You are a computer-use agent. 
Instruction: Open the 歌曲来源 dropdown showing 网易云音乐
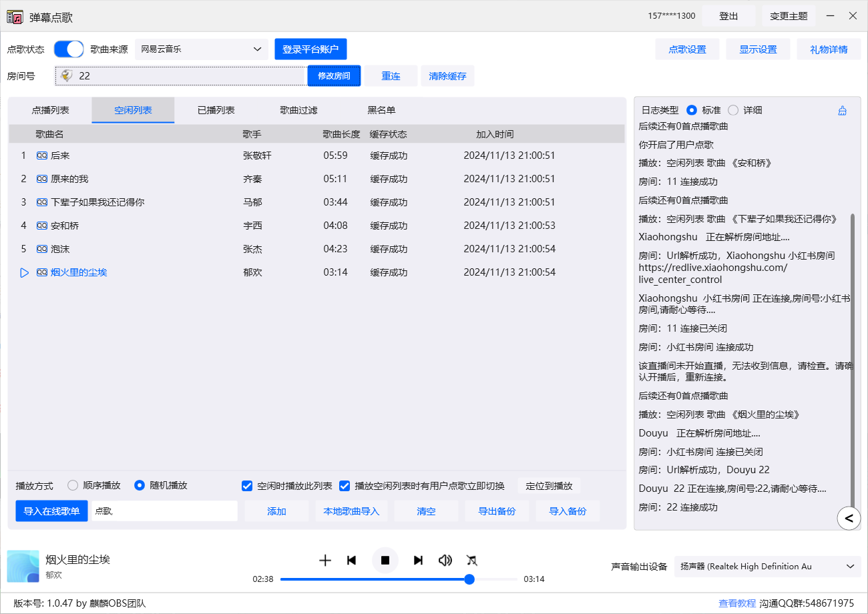[202, 49]
